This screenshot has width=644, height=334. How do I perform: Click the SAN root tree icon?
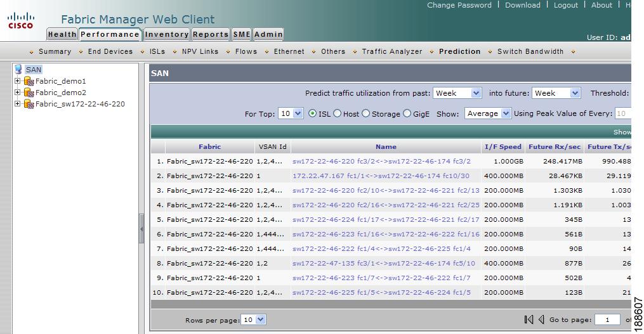18,69
